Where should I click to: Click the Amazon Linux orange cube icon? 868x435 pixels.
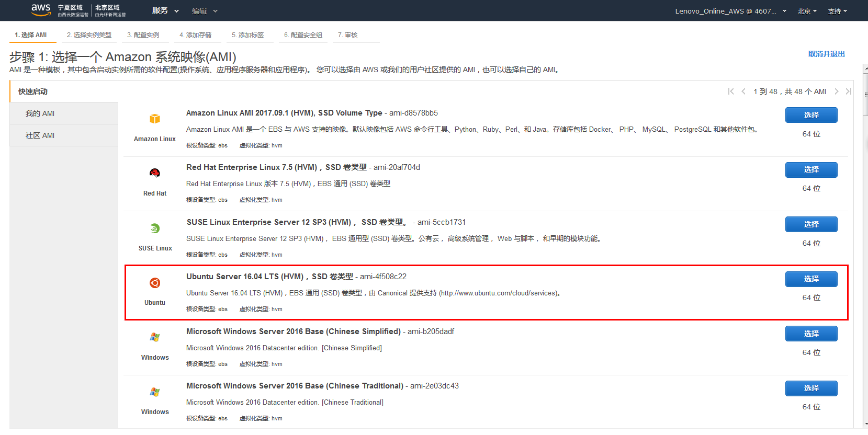pos(155,119)
